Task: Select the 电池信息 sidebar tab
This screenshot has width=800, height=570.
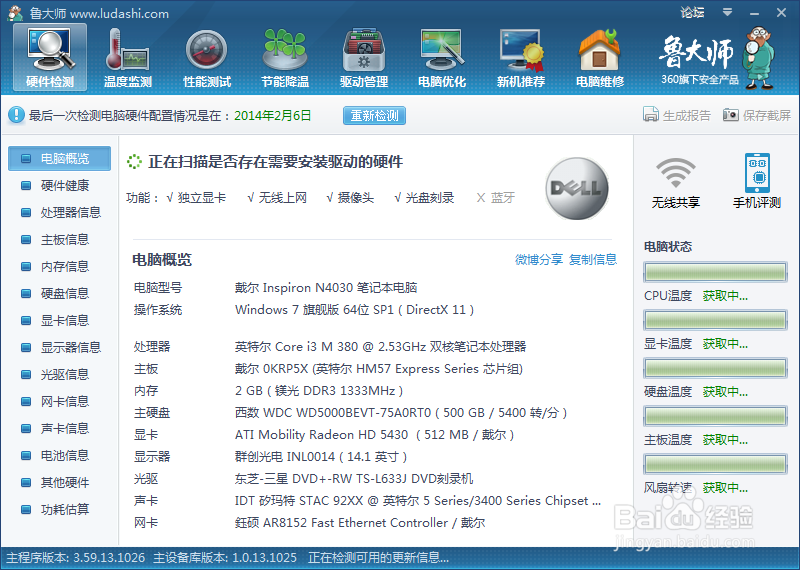Action: 60,456
